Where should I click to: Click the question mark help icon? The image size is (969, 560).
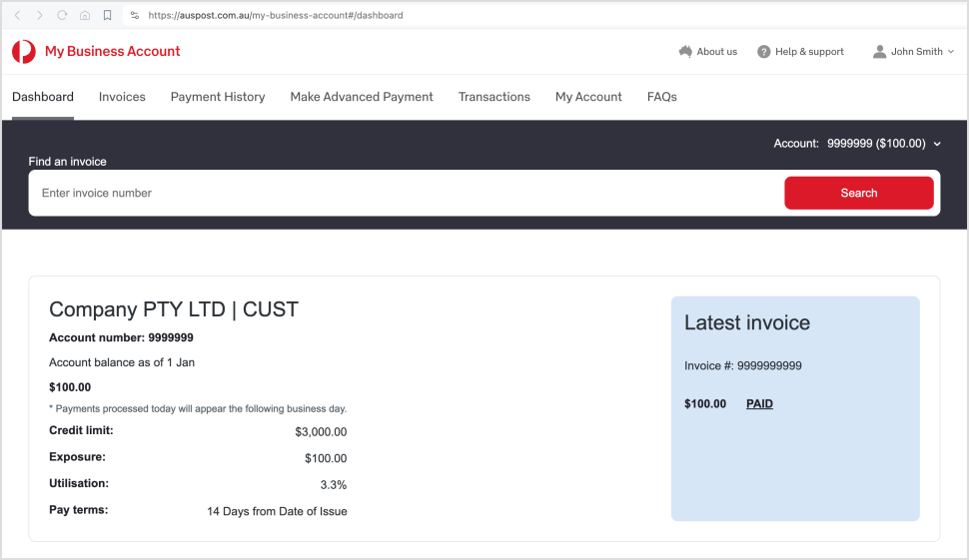pyautogui.click(x=764, y=52)
